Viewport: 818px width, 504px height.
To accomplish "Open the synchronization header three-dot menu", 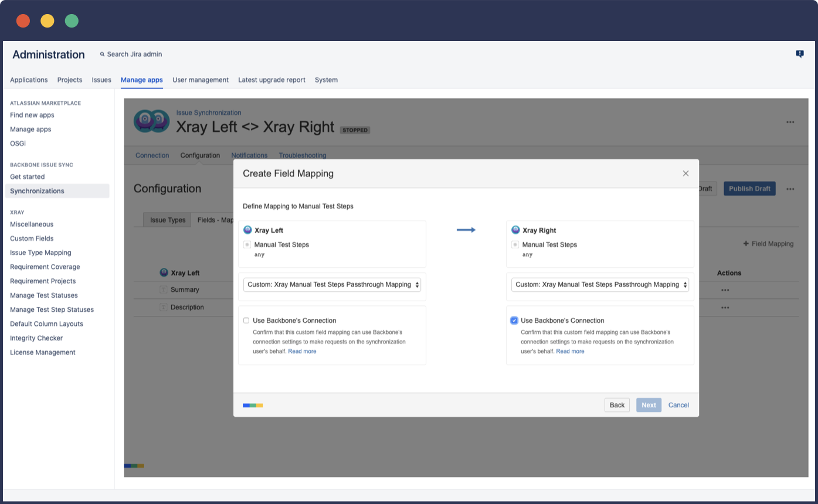I will click(790, 122).
